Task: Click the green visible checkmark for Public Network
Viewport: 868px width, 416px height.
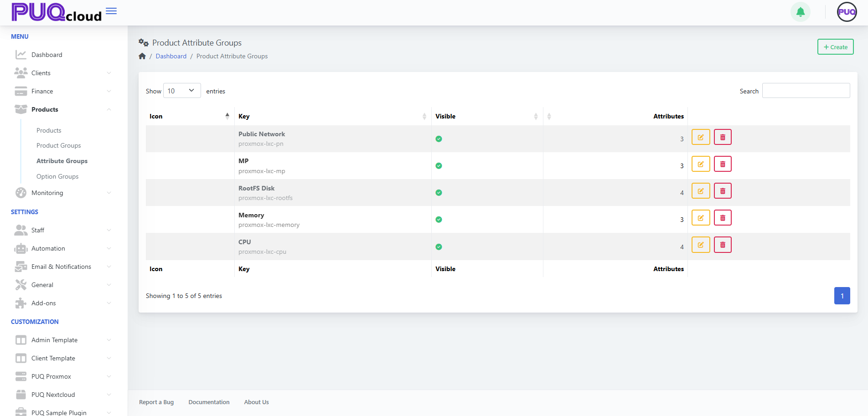Action: [x=439, y=139]
